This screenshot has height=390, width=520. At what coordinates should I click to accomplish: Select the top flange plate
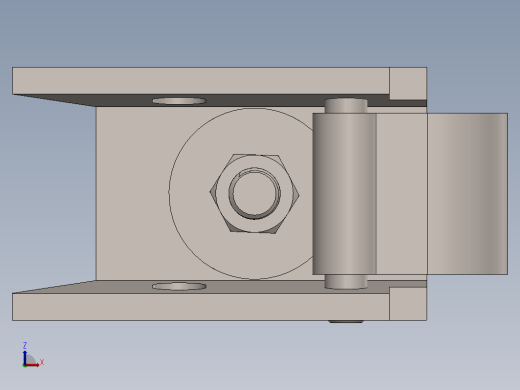click(201, 81)
